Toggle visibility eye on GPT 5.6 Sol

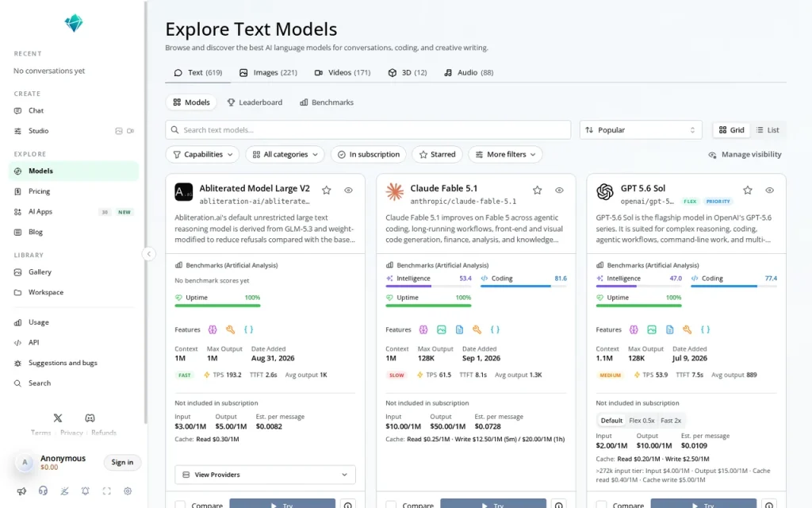coord(769,190)
